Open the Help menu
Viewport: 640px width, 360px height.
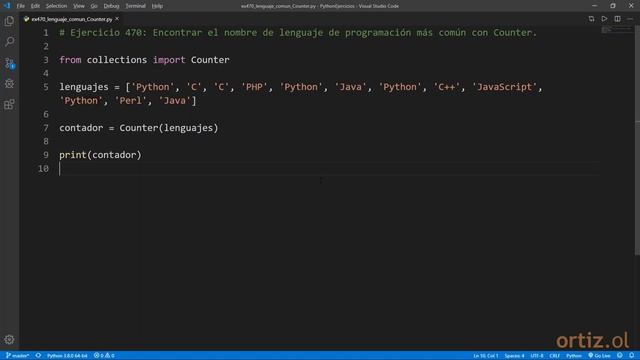tap(157, 6)
